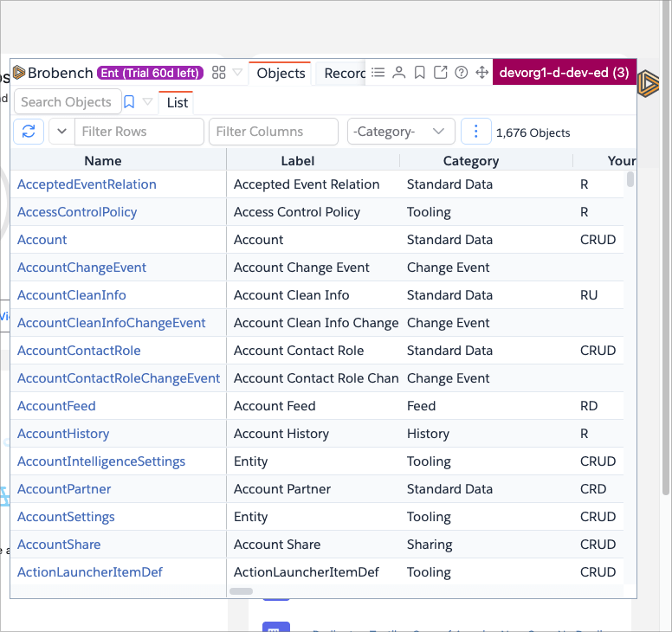Switch to the Objects tab

pyautogui.click(x=281, y=74)
